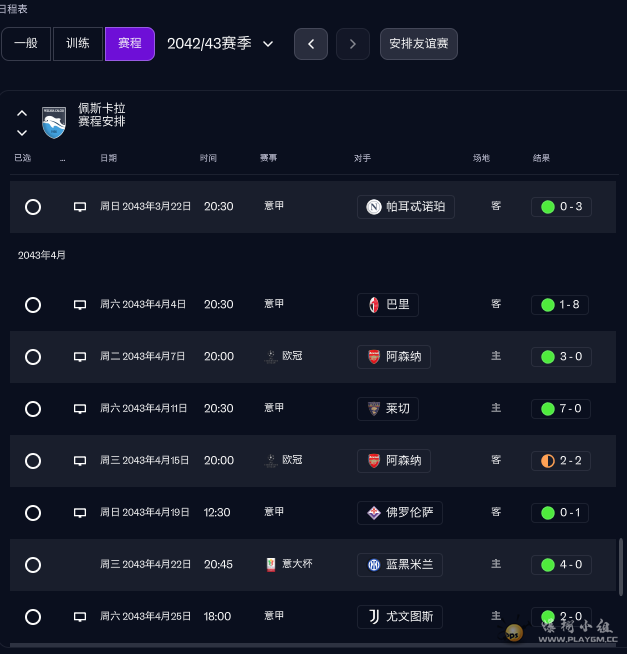Click the Juventus logo in opponent column
Screen dimensions: 627x654
pos(374,617)
